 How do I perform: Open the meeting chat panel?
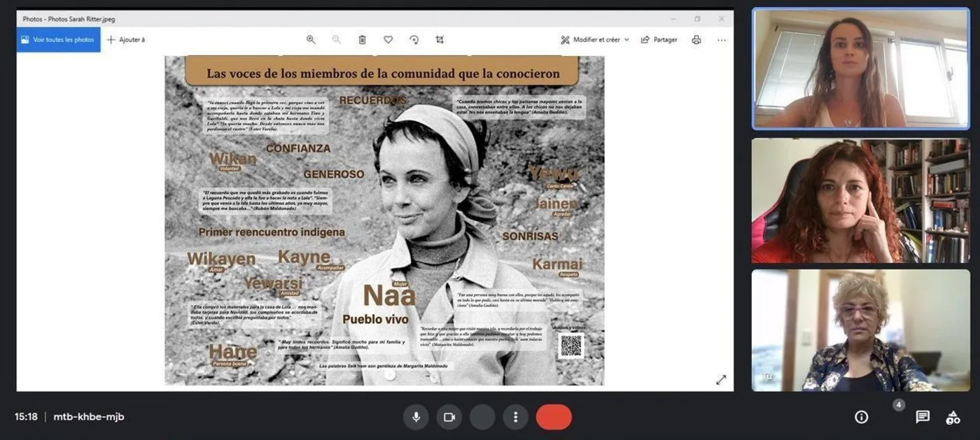pos(923,417)
